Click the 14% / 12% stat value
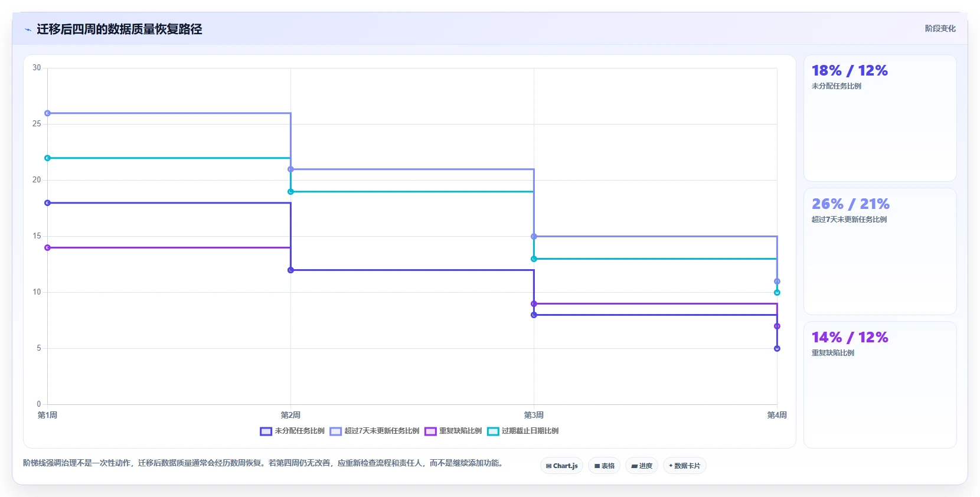980x497 pixels. 850,338
